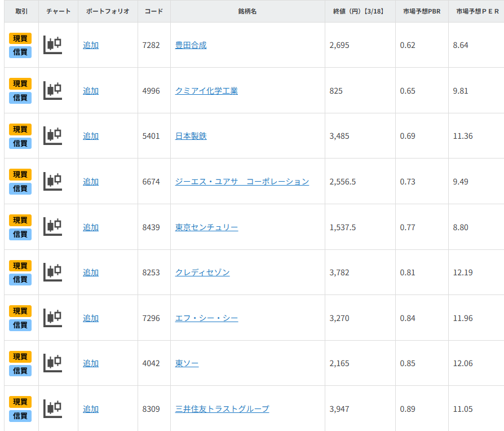
Task: Click the 終値（円）column header
Action: 360,11
